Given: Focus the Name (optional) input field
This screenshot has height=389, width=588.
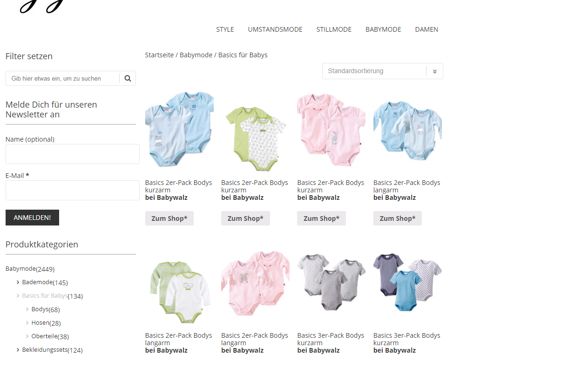Looking at the screenshot, I should point(73,154).
